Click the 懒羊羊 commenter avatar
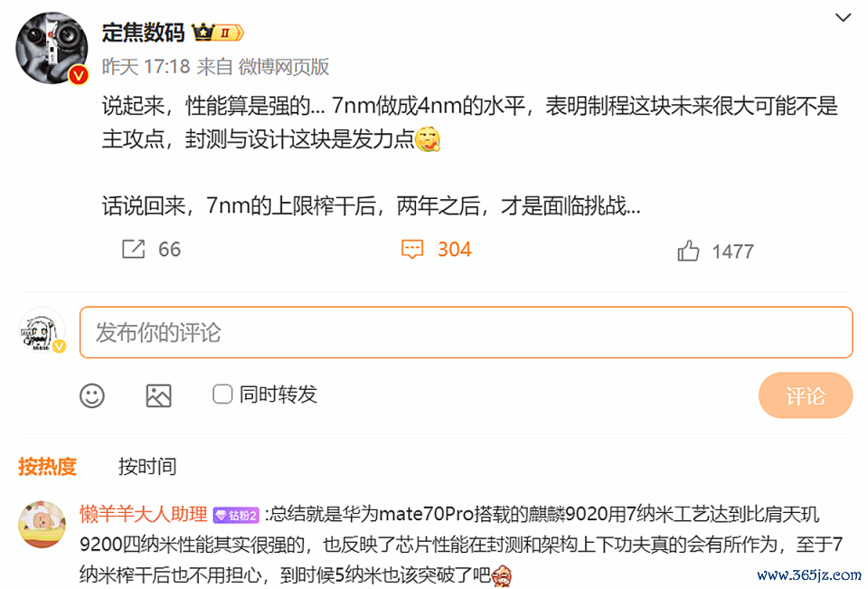 42,525
